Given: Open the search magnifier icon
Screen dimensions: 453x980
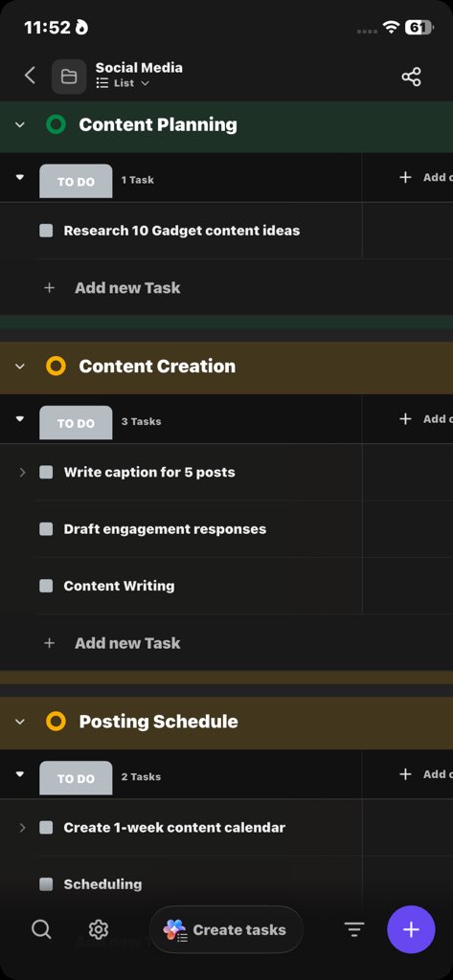Looking at the screenshot, I should pyautogui.click(x=41, y=929).
